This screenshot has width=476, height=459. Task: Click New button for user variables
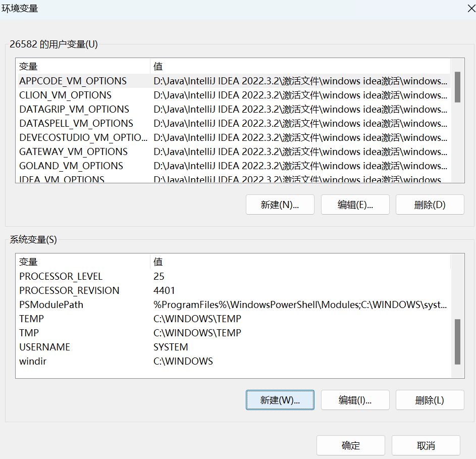point(280,205)
